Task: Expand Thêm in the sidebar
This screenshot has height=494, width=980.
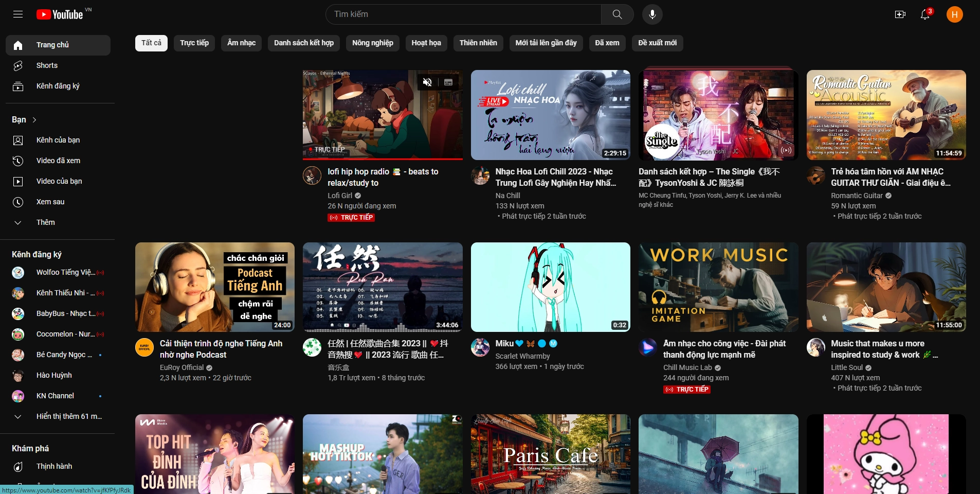Action: [x=46, y=222]
